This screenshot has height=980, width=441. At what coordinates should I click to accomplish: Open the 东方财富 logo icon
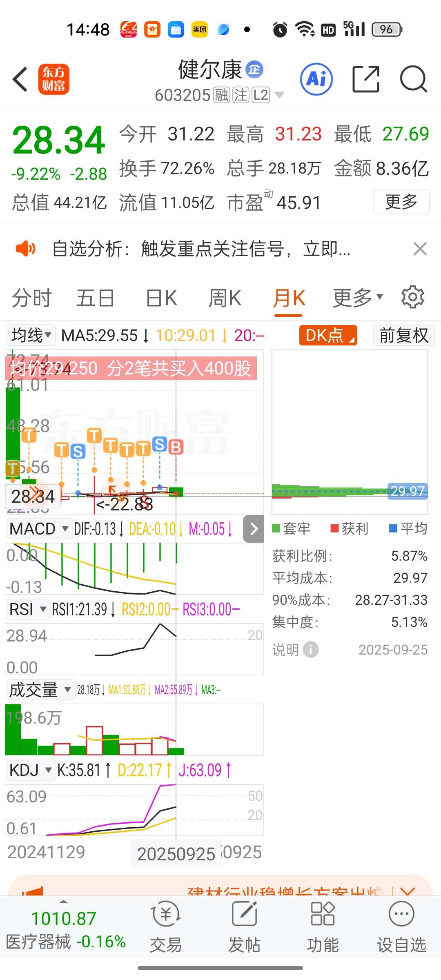click(x=54, y=79)
